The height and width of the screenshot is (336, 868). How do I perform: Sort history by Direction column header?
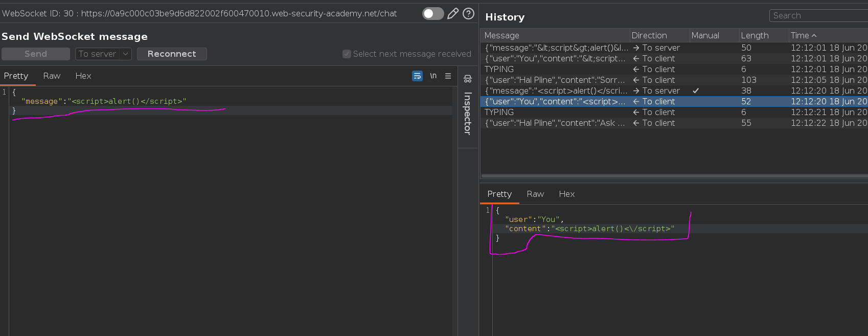(659, 35)
